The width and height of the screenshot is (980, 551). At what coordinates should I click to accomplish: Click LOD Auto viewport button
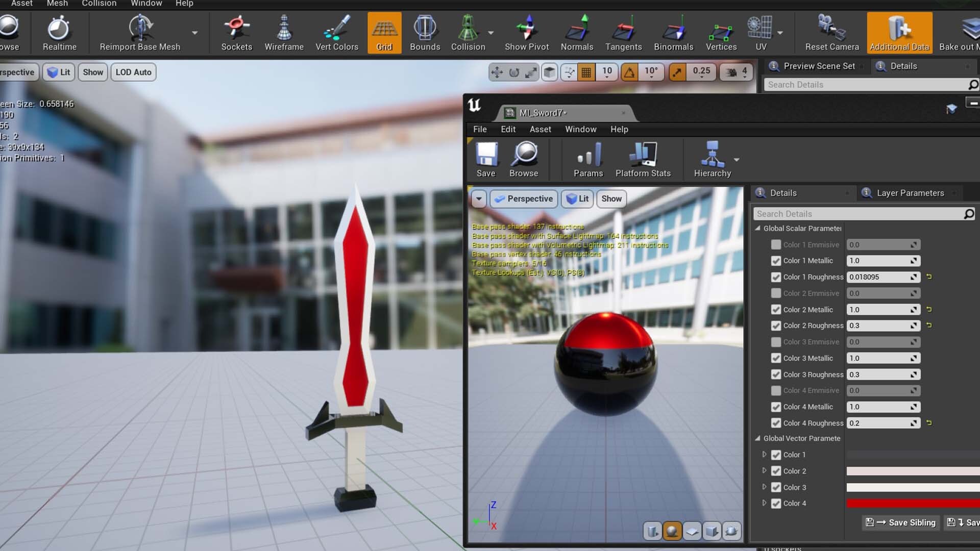click(x=133, y=72)
